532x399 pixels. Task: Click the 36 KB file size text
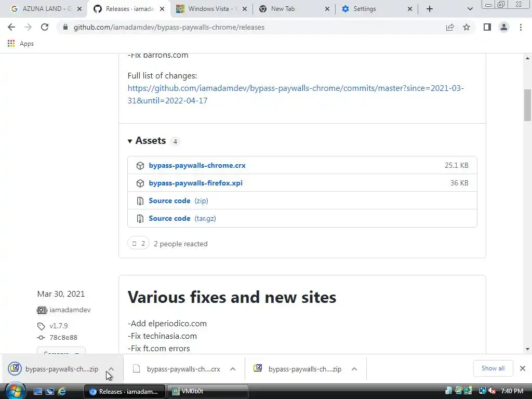coord(459,183)
